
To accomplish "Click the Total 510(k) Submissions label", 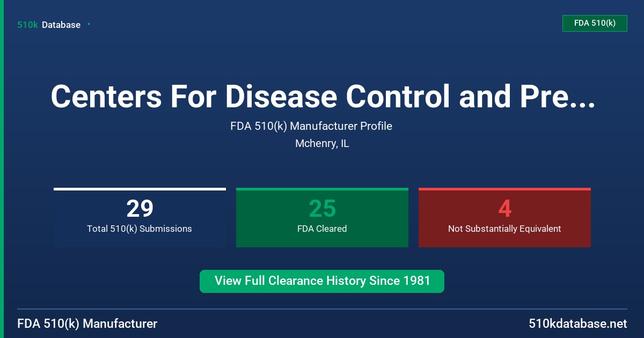I will tap(140, 229).
